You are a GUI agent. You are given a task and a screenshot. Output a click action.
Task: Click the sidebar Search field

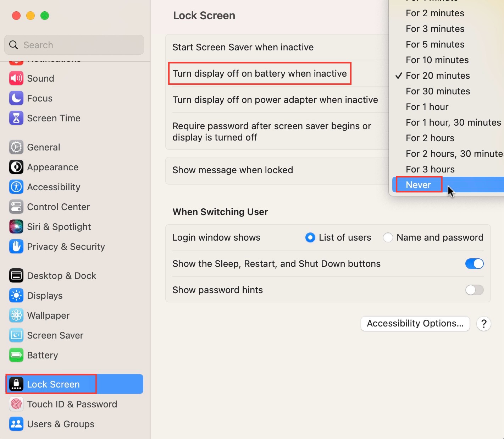(x=74, y=45)
